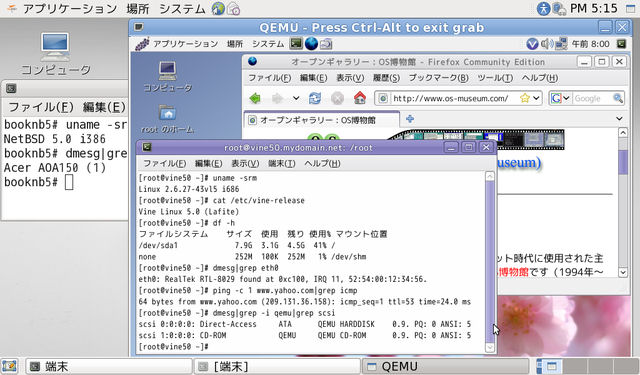Open host panel システム menu
This screenshot has width=640, height=375.
point(182,9)
